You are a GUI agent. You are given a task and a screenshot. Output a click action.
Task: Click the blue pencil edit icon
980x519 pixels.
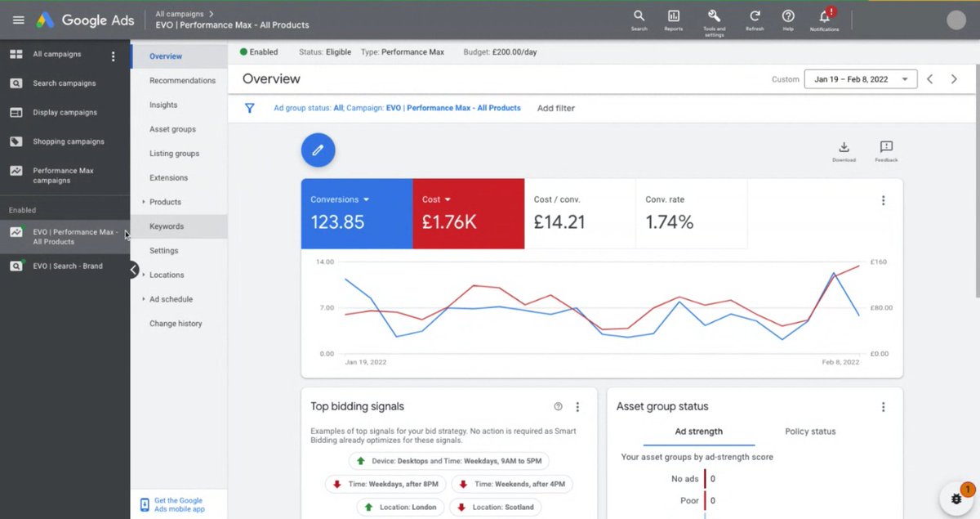(318, 150)
